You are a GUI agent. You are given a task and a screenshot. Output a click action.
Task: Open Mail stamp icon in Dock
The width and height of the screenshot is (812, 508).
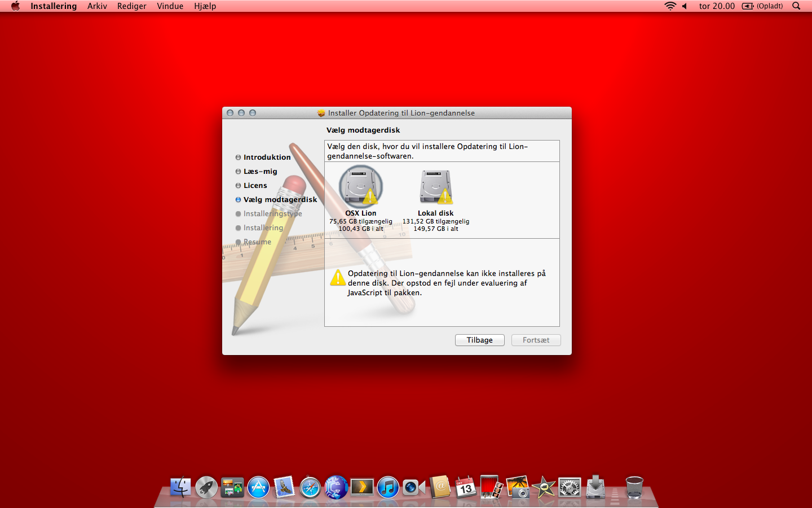coord(284,487)
